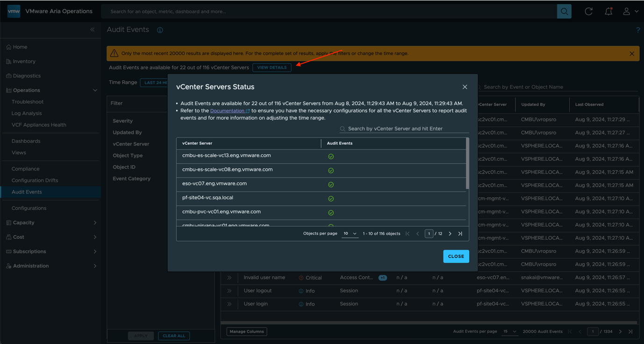Go to last page in dialog pagination
Viewport: 644px width, 344px height.
pos(460,234)
